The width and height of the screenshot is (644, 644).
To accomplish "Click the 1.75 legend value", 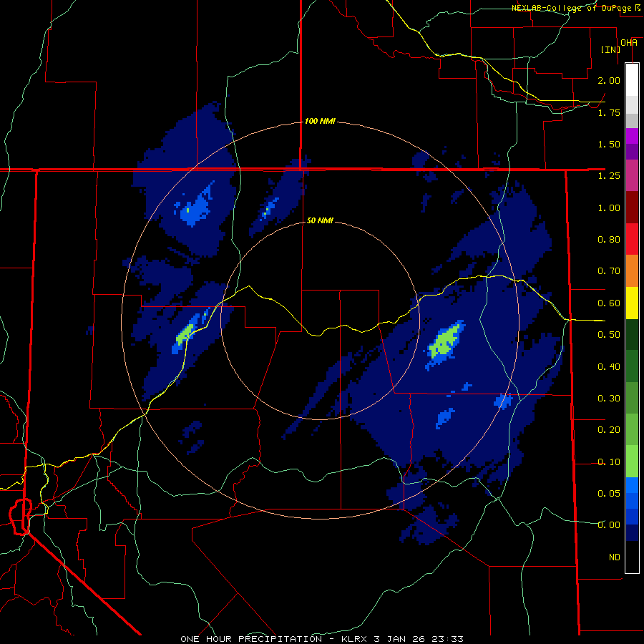I will coord(609,112).
